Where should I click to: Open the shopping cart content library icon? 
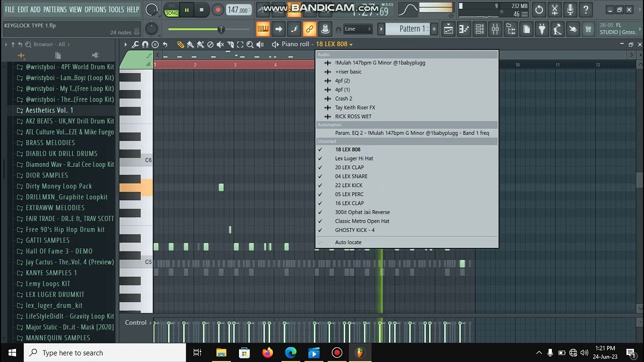pos(588,29)
